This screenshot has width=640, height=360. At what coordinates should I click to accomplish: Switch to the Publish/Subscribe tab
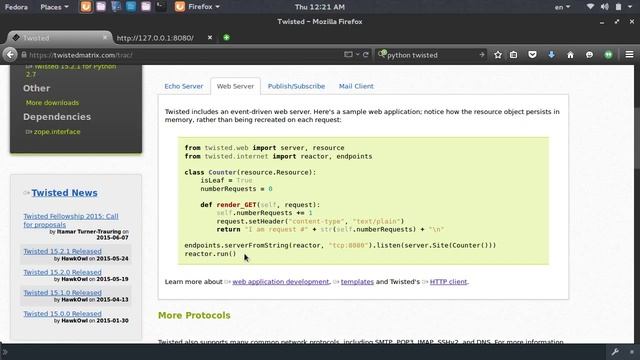[x=296, y=86]
